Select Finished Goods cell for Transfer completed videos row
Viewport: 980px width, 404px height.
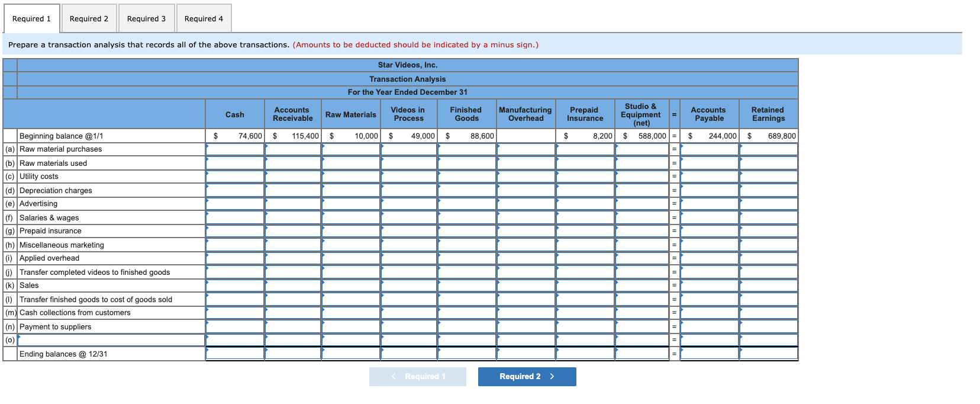pyautogui.click(x=467, y=272)
